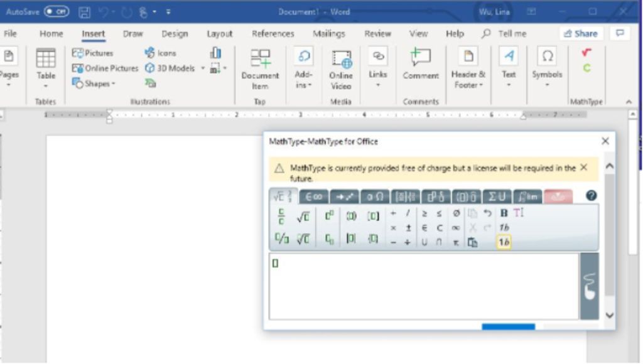
Task: Open Icons gallery in Illustrations
Action: pos(160,53)
